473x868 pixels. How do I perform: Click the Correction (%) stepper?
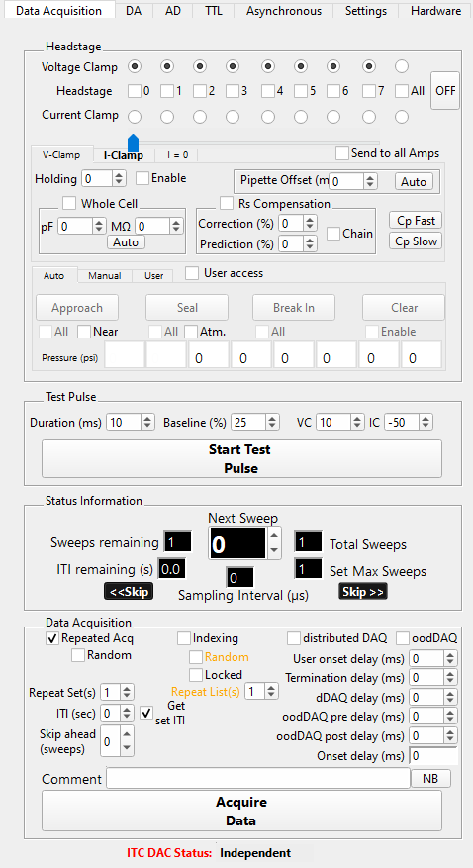[x=310, y=224]
